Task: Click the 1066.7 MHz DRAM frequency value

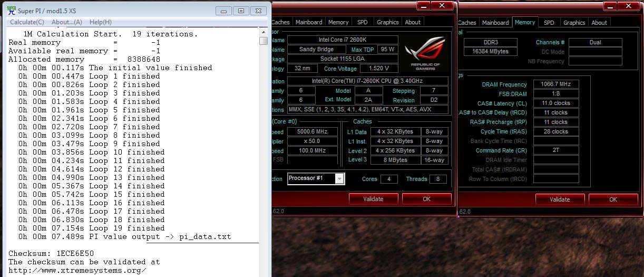Action: (x=555, y=84)
